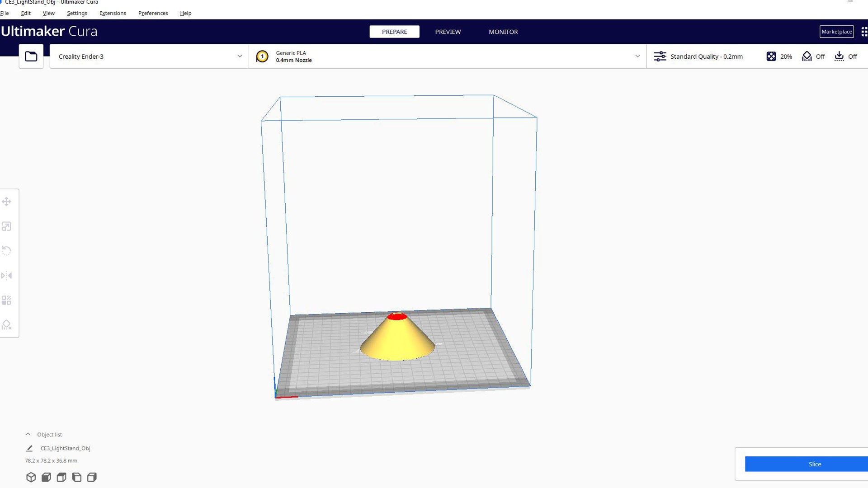Viewport: 868px width, 488px height.
Task: Switch to right side view cube icon
Action: [92, 477]
